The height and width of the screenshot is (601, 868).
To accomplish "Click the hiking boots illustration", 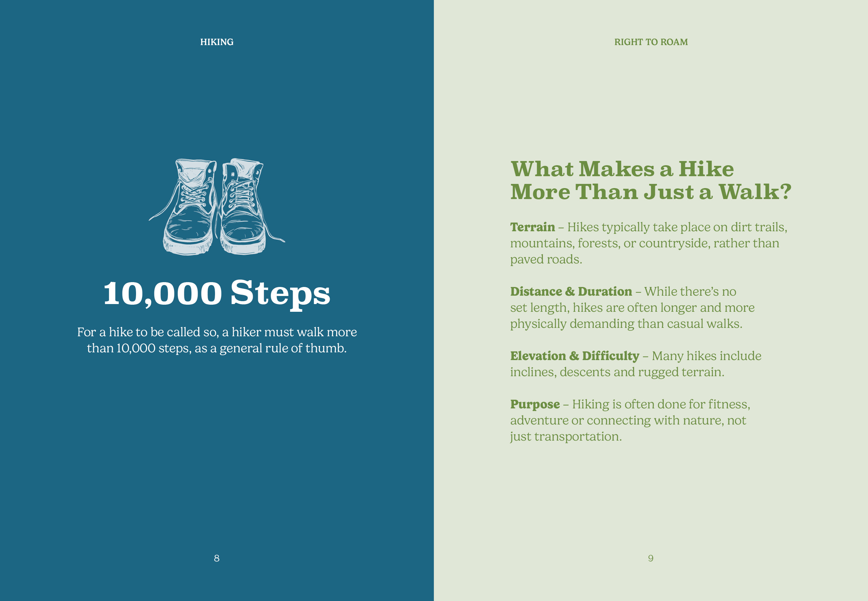I will [217, 206].
